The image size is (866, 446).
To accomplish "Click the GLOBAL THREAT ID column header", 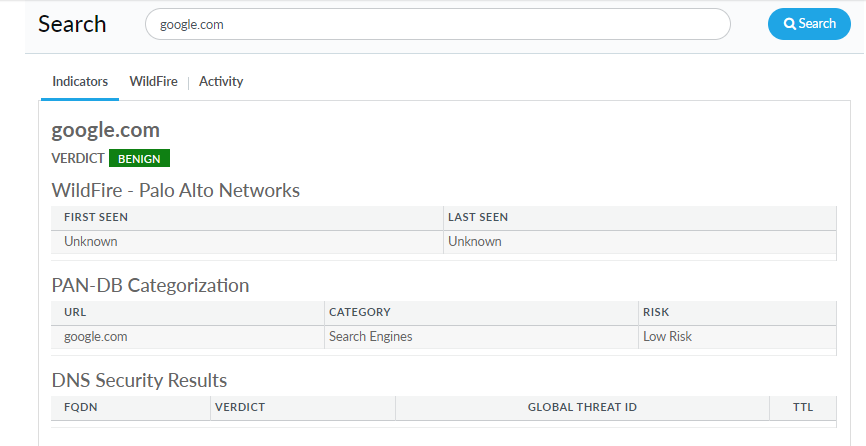I will click(582, 407).
